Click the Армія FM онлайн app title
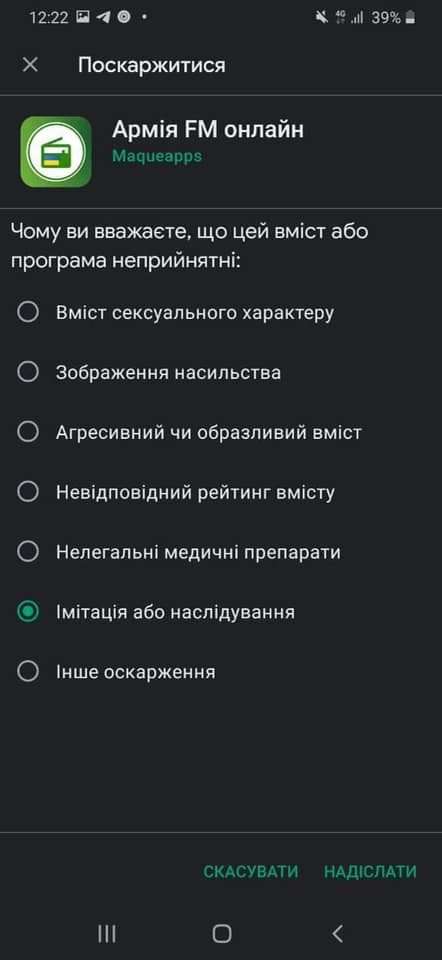This screenshot has height=960, width=442. pos(208,129)
